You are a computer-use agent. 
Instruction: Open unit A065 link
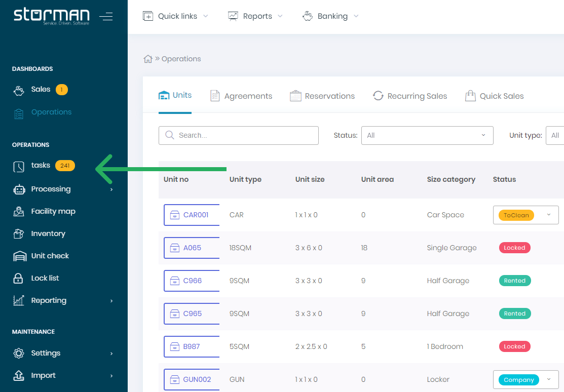point(192,248)
